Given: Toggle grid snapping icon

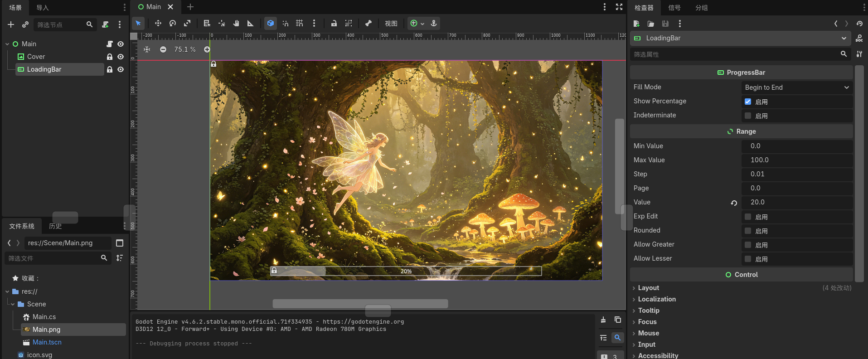Looking at the screenshot, I should click(300, 24).
